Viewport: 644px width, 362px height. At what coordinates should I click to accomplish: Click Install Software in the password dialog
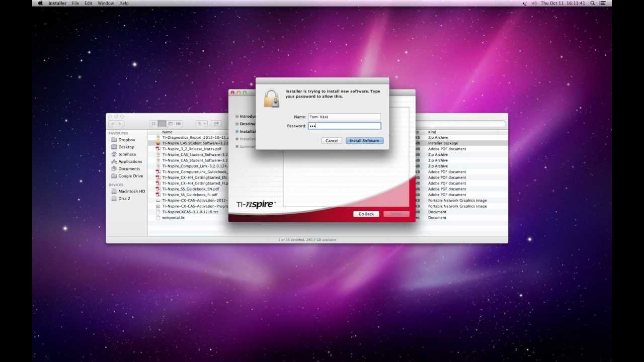pos(364,141)
